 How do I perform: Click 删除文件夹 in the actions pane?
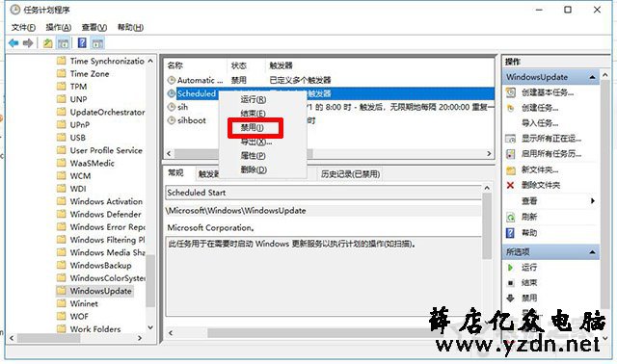[541, 185]
